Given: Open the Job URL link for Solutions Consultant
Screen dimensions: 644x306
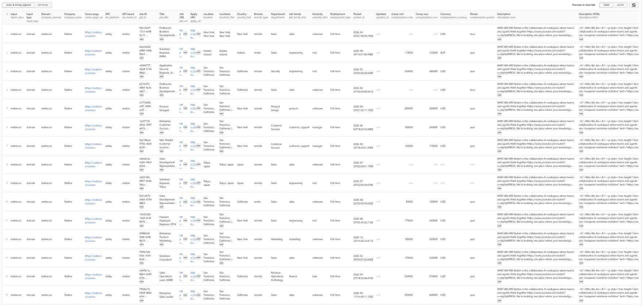Looking at the screenshot, I should pos(181,258).
